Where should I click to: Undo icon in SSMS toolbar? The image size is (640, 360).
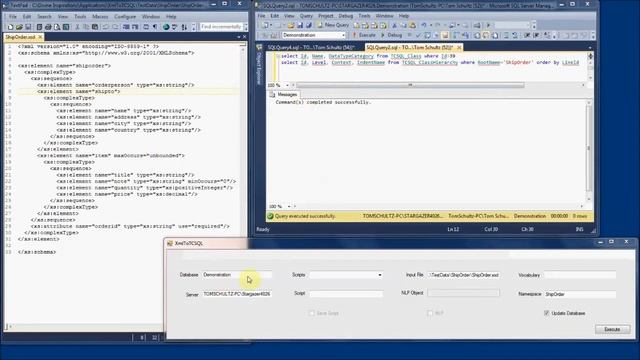coord(424,25)
